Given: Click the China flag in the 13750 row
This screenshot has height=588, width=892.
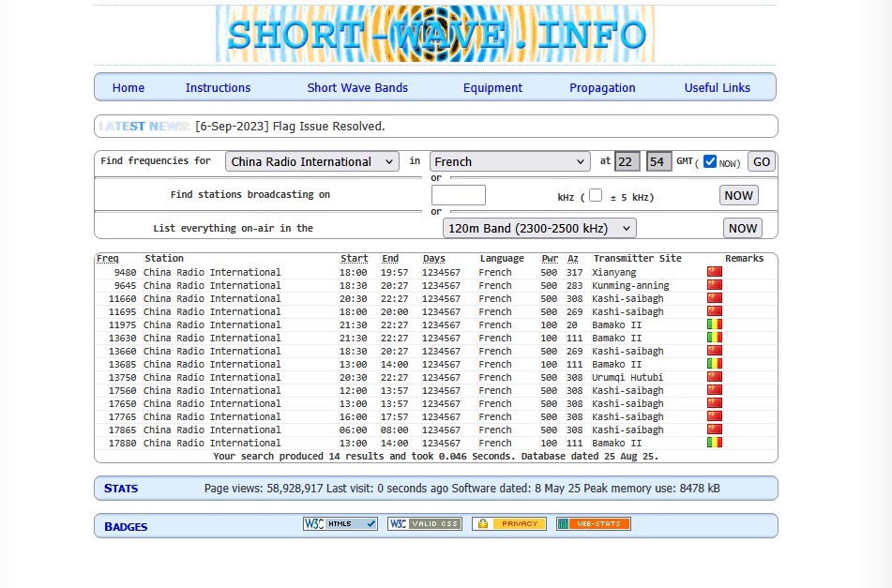Looking at the screenshot, I should click(x=715, y=376).
